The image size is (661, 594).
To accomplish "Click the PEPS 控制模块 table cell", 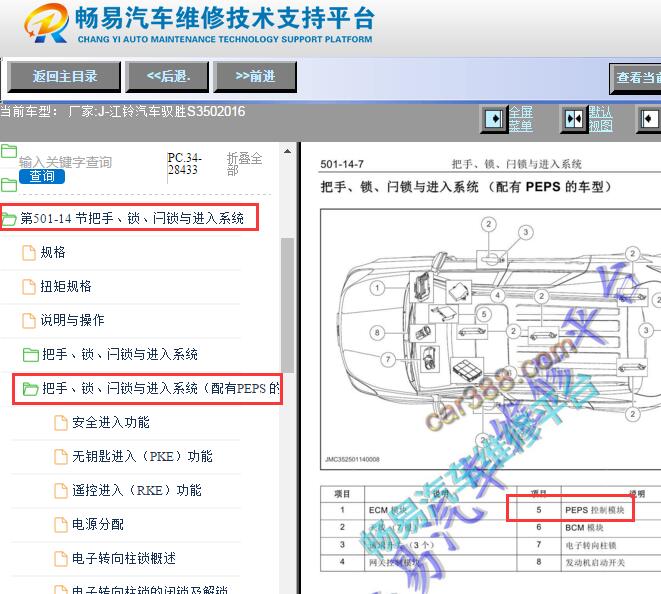I will pos(594,510).
